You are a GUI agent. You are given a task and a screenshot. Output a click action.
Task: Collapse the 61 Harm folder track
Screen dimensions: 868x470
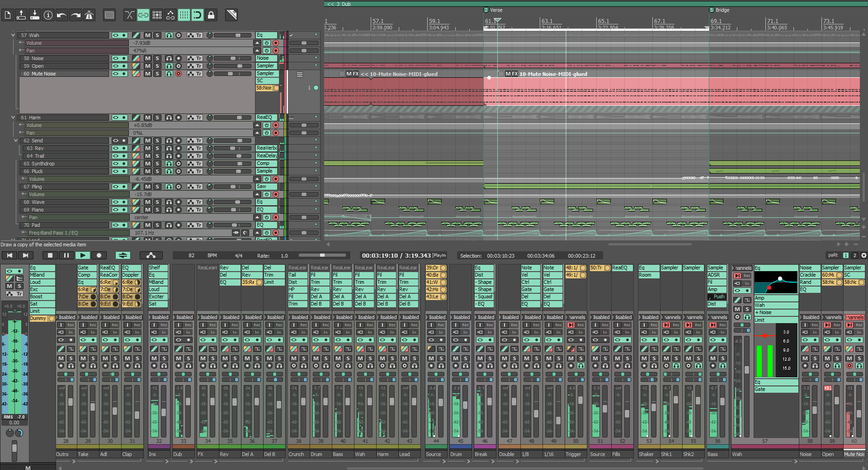coord(13,117)
